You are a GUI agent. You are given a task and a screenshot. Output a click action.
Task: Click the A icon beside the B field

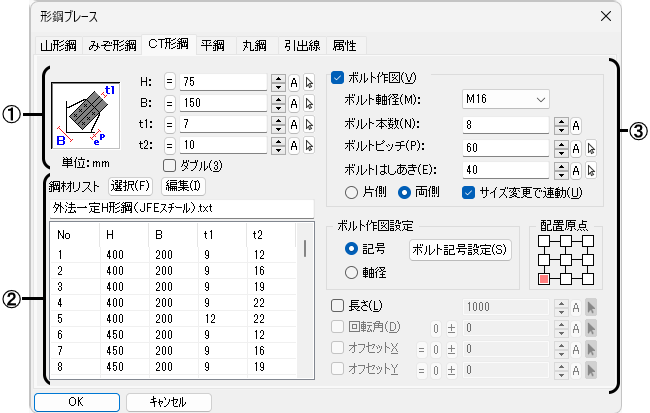(x=295, y=103)
